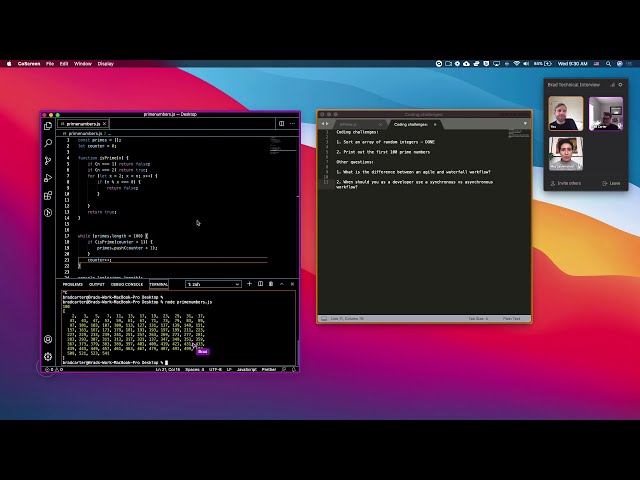This screenshot has height=480, width=640.
Task: Open the zsh terminal selector dropdown
Action: click(213, 284)
